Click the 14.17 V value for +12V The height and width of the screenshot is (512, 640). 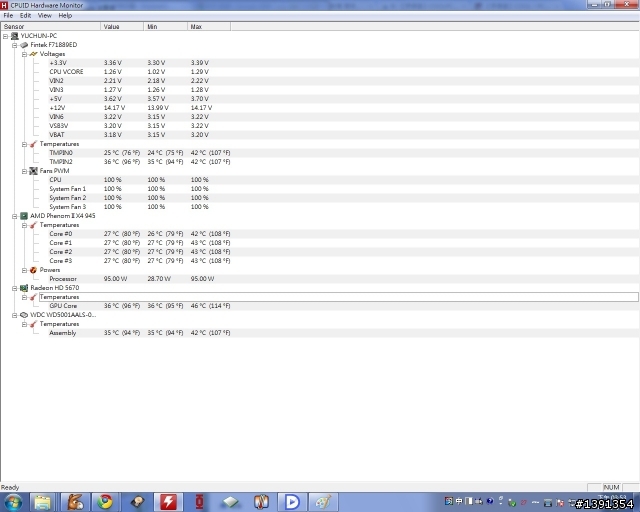tap(114, 108)
